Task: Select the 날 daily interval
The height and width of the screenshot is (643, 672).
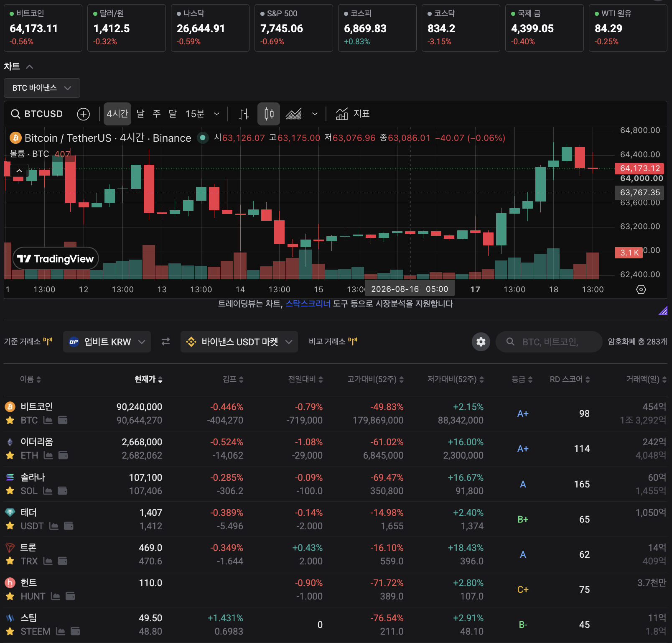Action: pos(140,114)
